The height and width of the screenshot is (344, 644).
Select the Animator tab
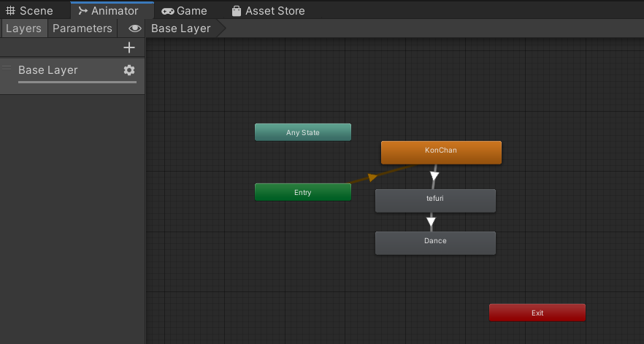click(112, 11)
